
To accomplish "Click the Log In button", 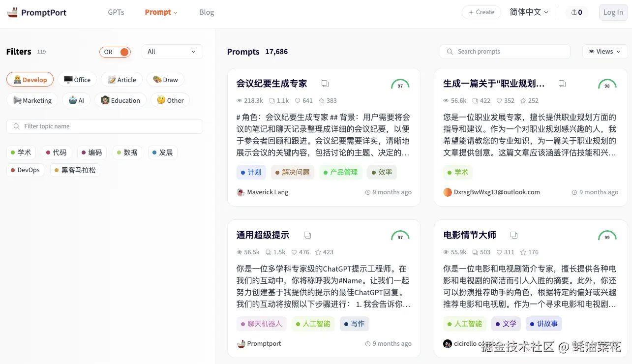I will coord(613,12).
